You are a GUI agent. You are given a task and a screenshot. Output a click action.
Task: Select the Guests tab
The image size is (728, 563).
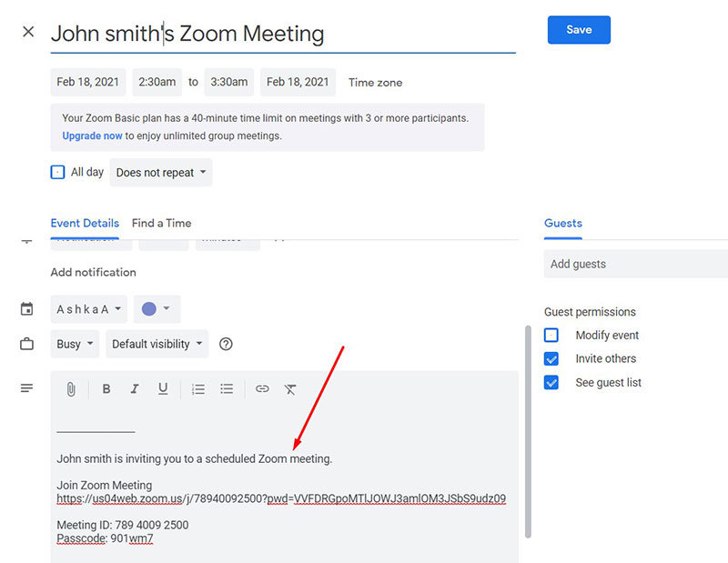tap(563, 223)
